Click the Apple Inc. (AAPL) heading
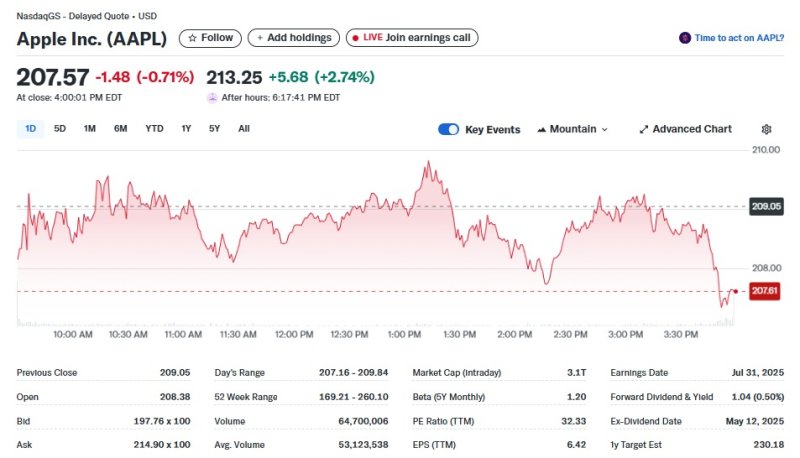Image resolution: width=800 pixels, height=458 pixels. pos(92,39)
